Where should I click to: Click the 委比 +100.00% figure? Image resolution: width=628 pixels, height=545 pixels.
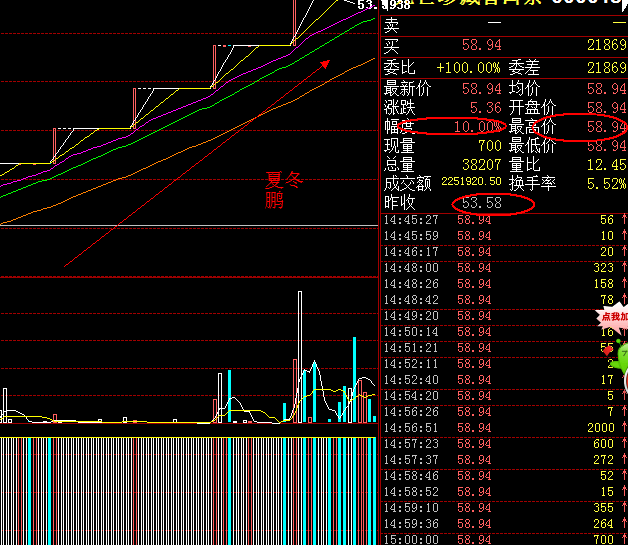(467, 68)
